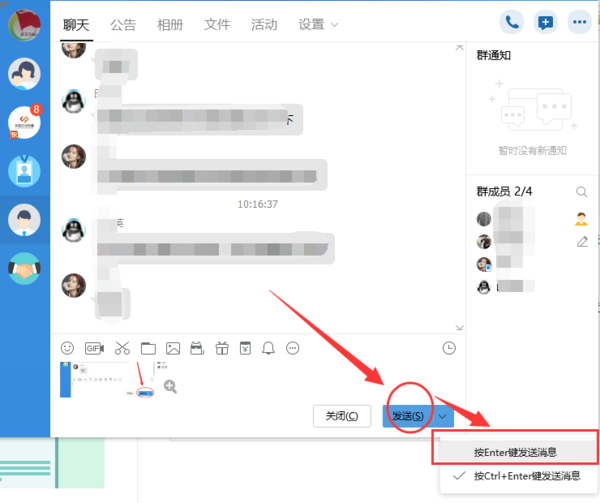The height and width of the screenshot is (503, 600).
Task: Start a voice call with phone icon
Action: (513, 22)
